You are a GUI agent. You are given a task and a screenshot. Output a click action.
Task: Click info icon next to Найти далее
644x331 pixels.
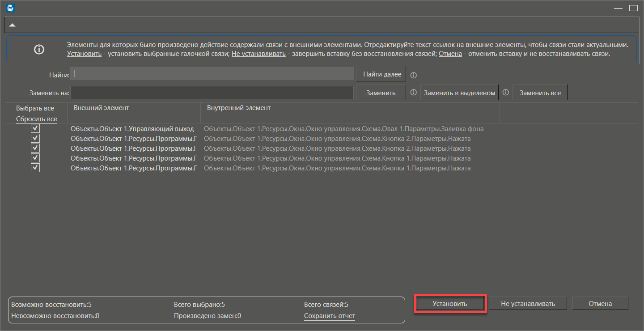[x=414, y=75]
